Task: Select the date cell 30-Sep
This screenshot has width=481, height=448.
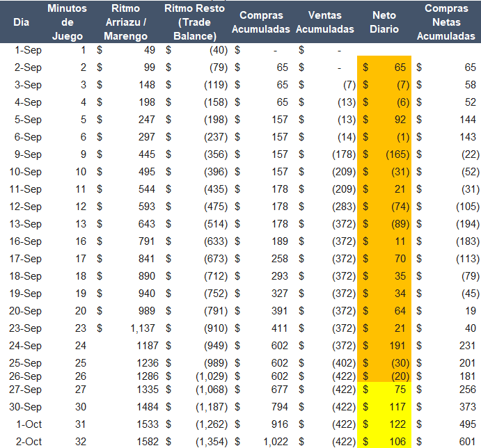Action: (x=25, y=407)
